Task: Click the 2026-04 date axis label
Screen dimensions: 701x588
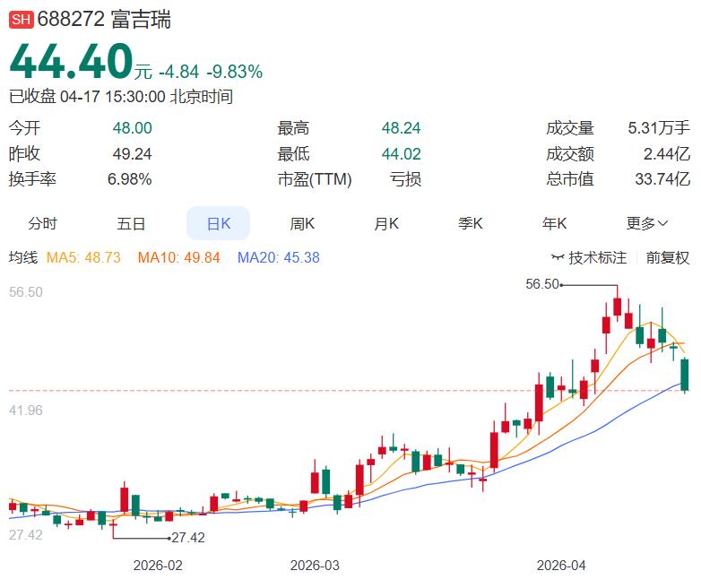Action: (x=561, y=566)
